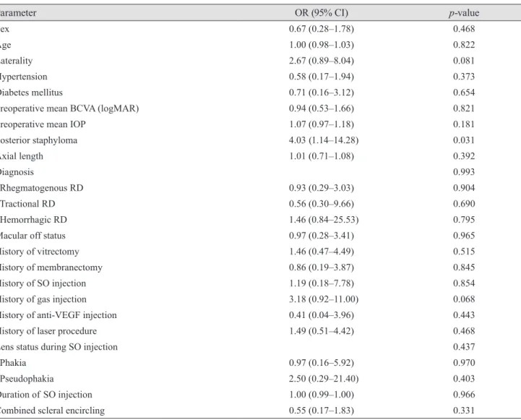The image size is (521, 420).
Task: Click OR value 1.46 (0.84–25.53)
Action: coord(324,220)
